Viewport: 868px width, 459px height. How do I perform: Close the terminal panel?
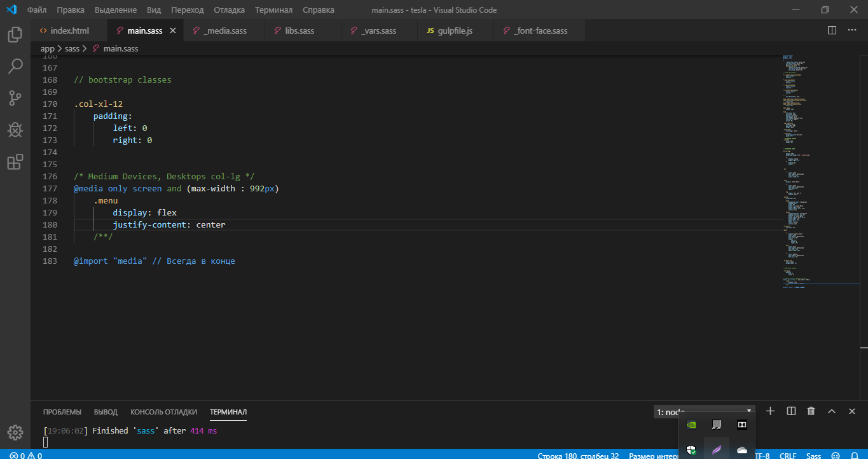[852, 411]
